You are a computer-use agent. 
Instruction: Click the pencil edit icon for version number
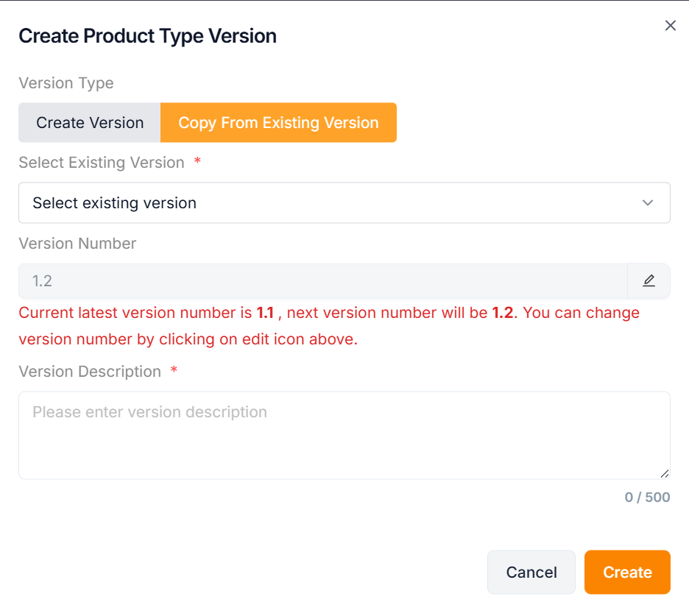(x=649, y=281)
